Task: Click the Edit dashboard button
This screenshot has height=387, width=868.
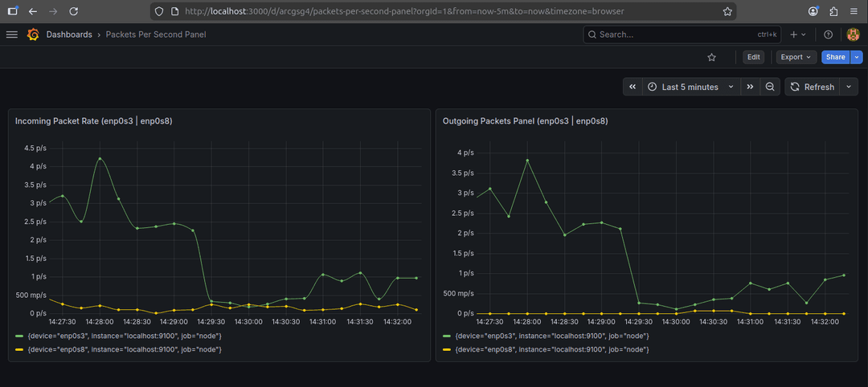Action: coord(753,57)
